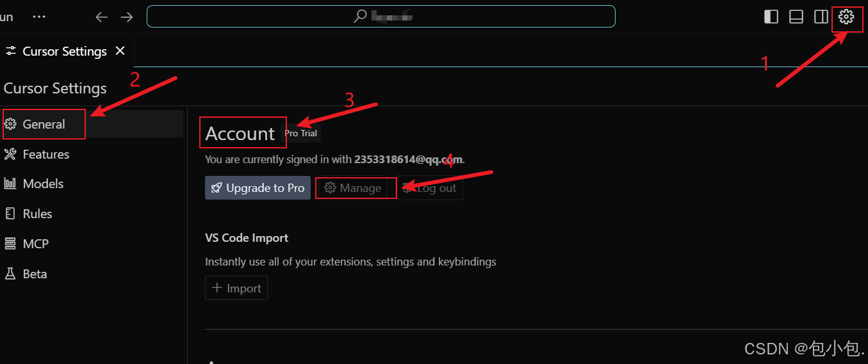The image size is (868, 364).
Task: Toggle the primary side bar layout icon
Action: coord(771,17)
